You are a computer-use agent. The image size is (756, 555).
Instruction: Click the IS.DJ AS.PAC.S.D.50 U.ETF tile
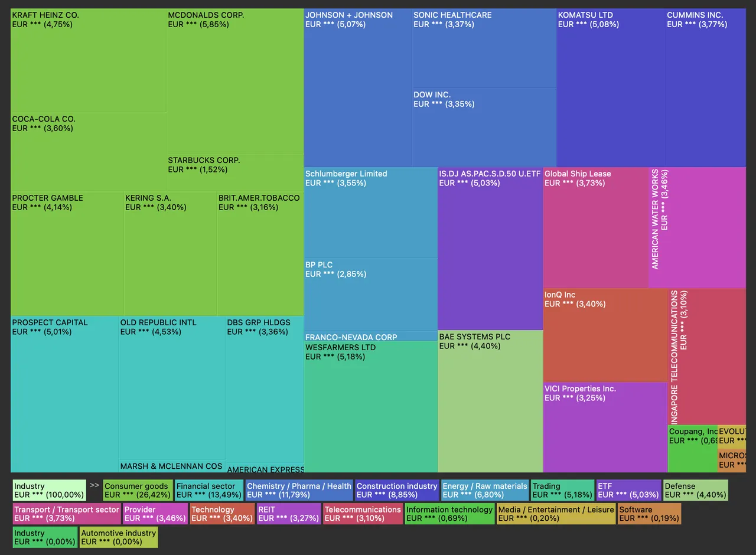[x=490, y=249]
